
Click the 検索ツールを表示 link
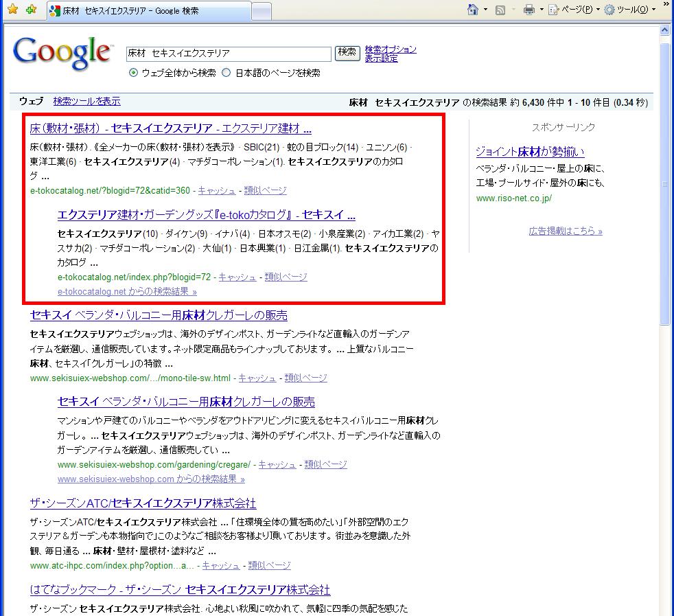pyautogui.click(x=86, y=101)
